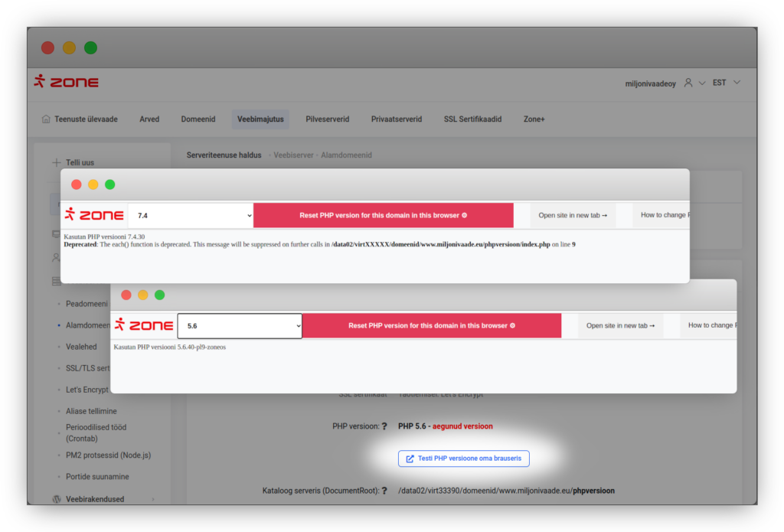Minimize the 7.4 window with yellow button
Viewport: 784px width, 532px height.
pos(93,184)
